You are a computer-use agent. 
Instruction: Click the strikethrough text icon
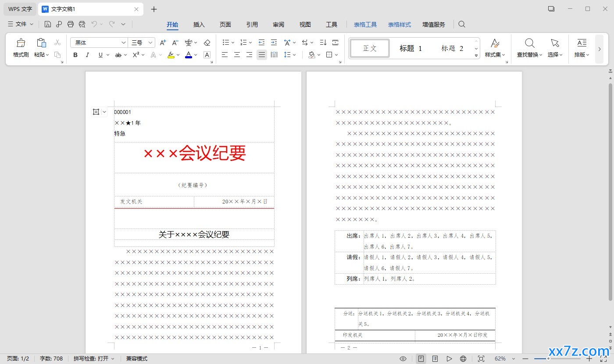(118, 55)
